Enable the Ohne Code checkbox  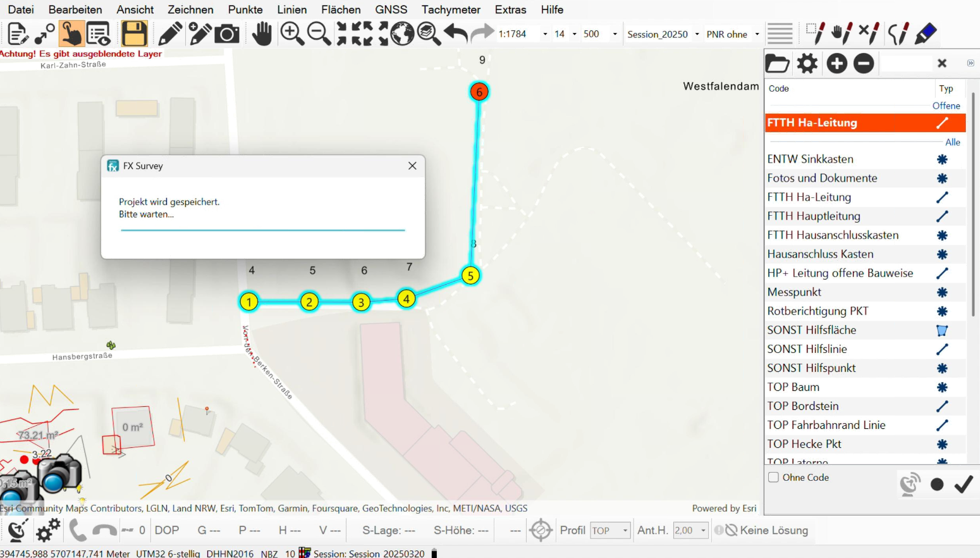click(773, 478)
